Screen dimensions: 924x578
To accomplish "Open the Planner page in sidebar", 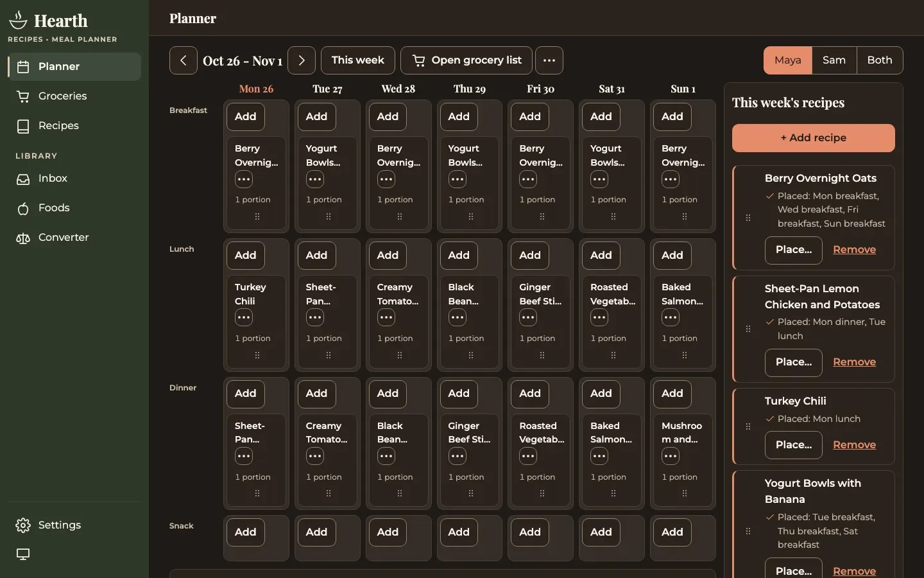I will 74,67.
